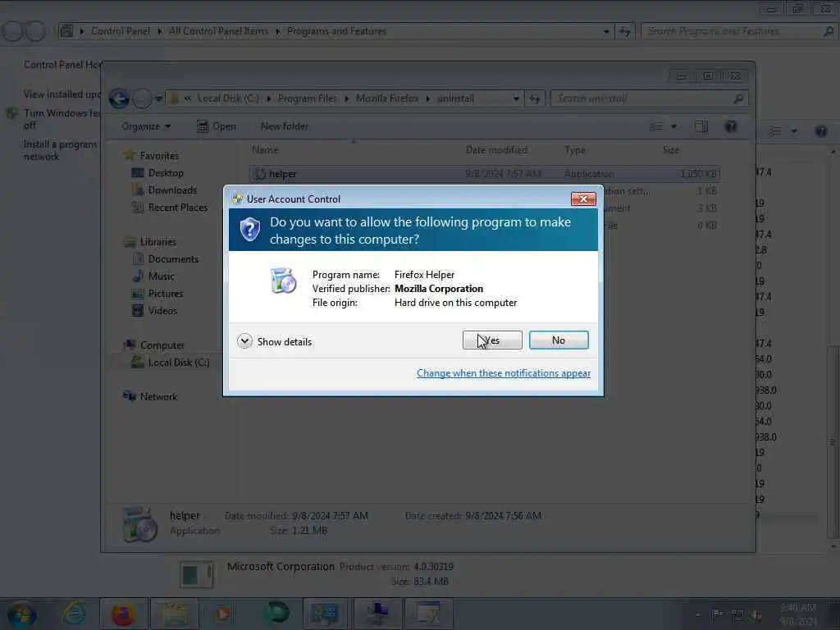Sort files by the Size column header
This screenshot has height=630, width=840.
coord(671,150)
